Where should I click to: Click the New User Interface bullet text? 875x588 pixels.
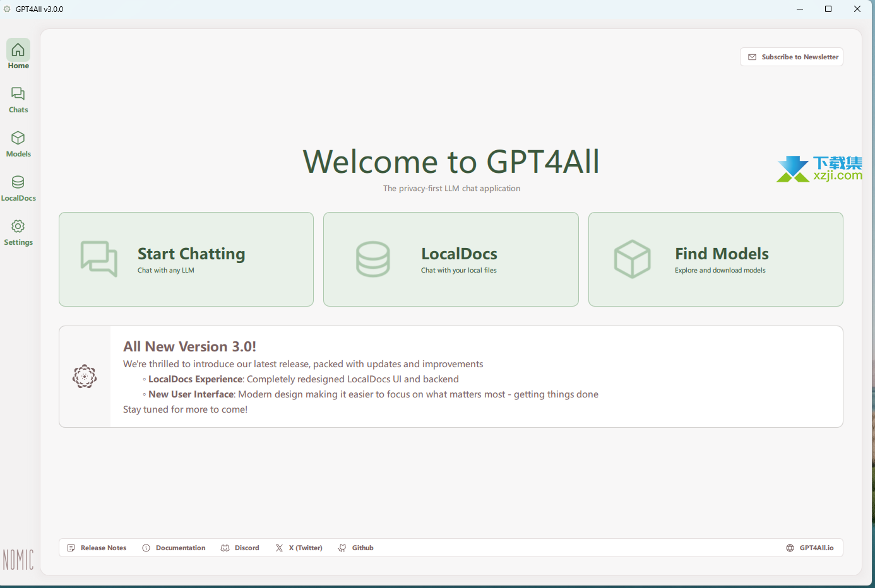373,394
